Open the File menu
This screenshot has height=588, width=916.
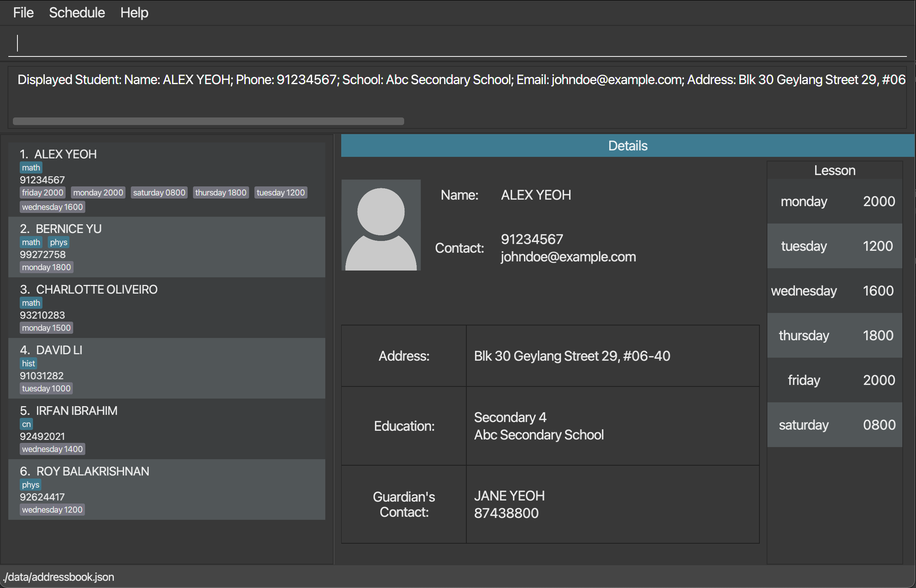click(x=23, y=13)
